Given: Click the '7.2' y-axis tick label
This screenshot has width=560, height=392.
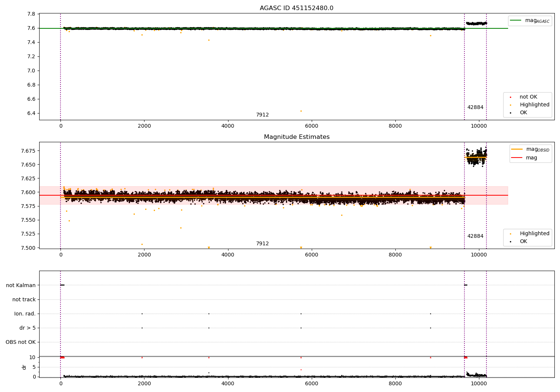Looking at the screenshot, I should pos(32,57).
